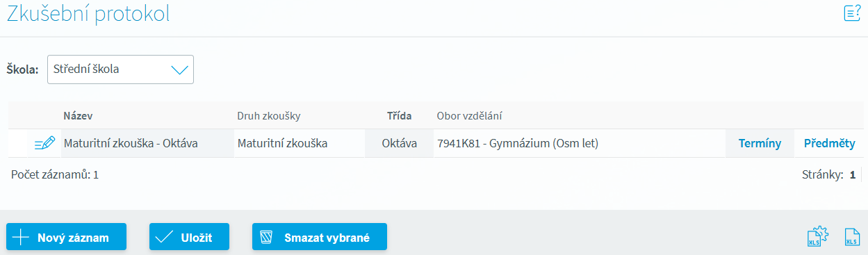Open the Termíny link in the row
This screenshot has width=868, height=255.
click(x=760, y=144)
